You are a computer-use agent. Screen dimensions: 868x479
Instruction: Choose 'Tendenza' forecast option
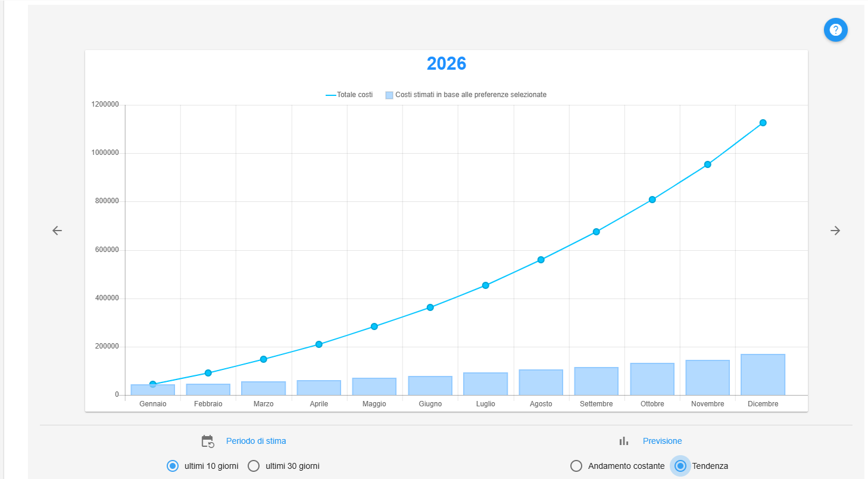(x=680, y=466)
